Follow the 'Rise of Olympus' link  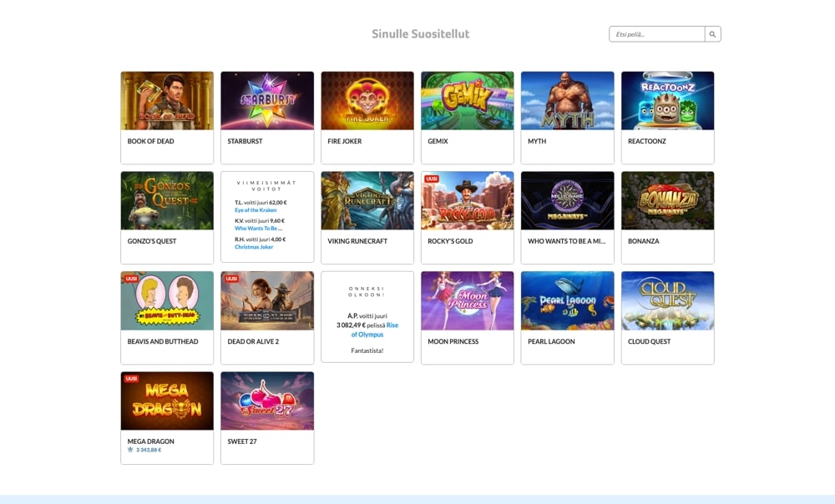click(x=374, y=330)
